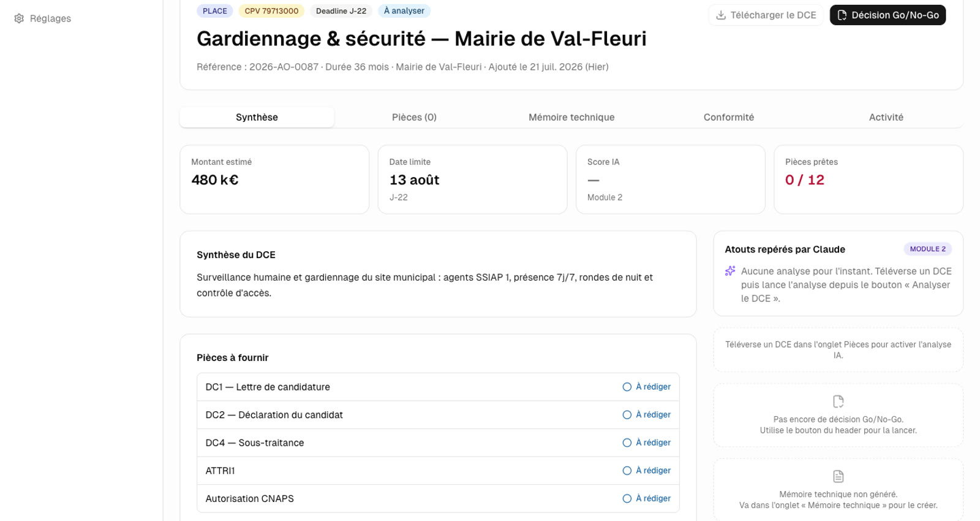Click the Module 2 text in Score IA card
The image size is (980, 521).
(x=605, y=197)
